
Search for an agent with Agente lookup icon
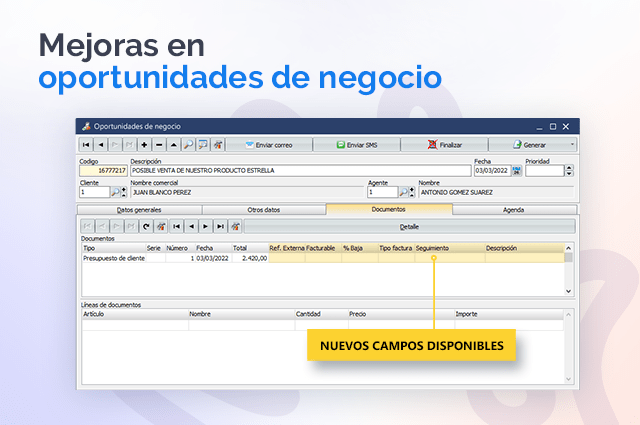(x=402, y=192)
